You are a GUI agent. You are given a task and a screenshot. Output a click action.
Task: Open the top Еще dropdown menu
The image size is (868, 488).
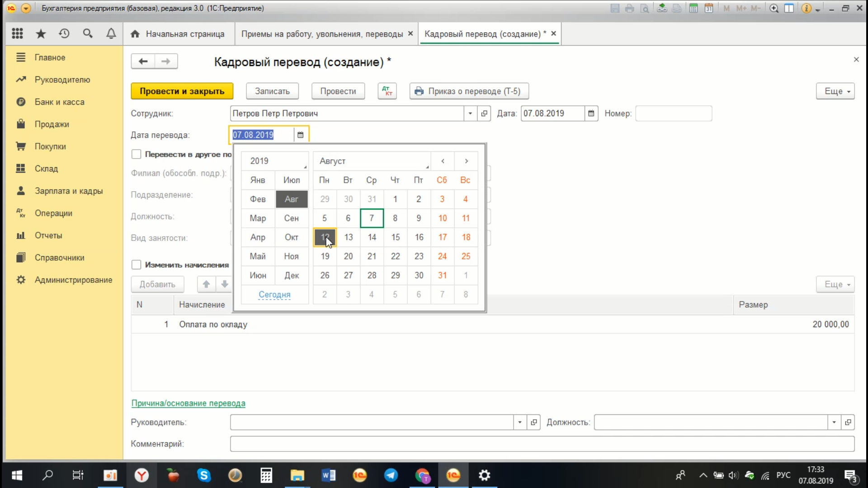(835, 91)
